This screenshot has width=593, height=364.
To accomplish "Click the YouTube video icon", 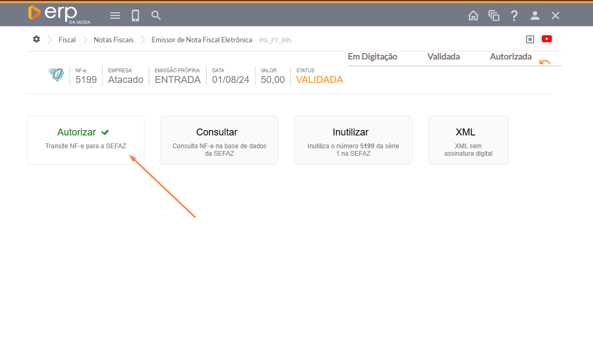I will (x=546, y=39).
